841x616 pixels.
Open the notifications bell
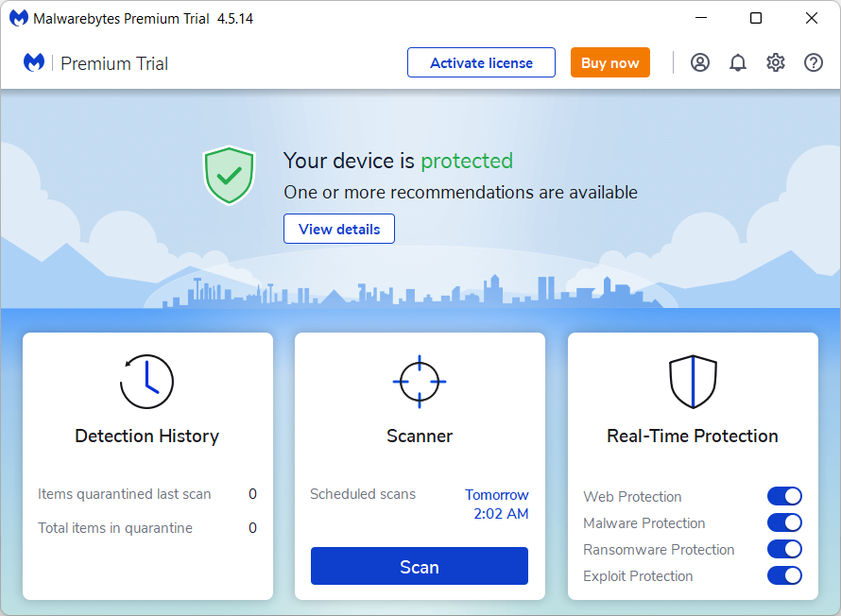point(737,62)
